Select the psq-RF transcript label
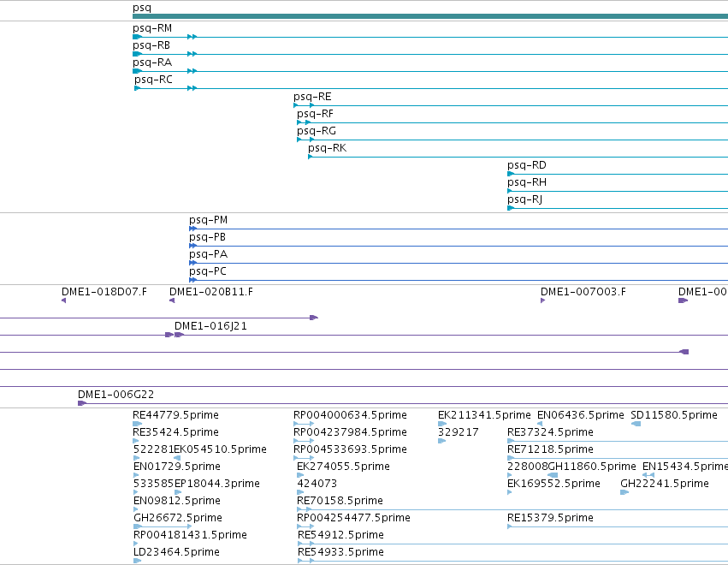The width and height of the screenshot is (728, 565). click(x=315, y=114)
